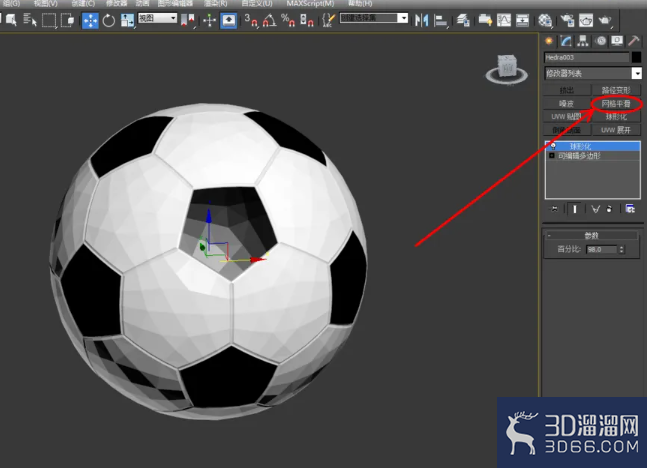The width and height of the screenshot is (647, 468).
Task: Expand the 可编辑多边形 stack entry
Action: [x=552, y=156]
